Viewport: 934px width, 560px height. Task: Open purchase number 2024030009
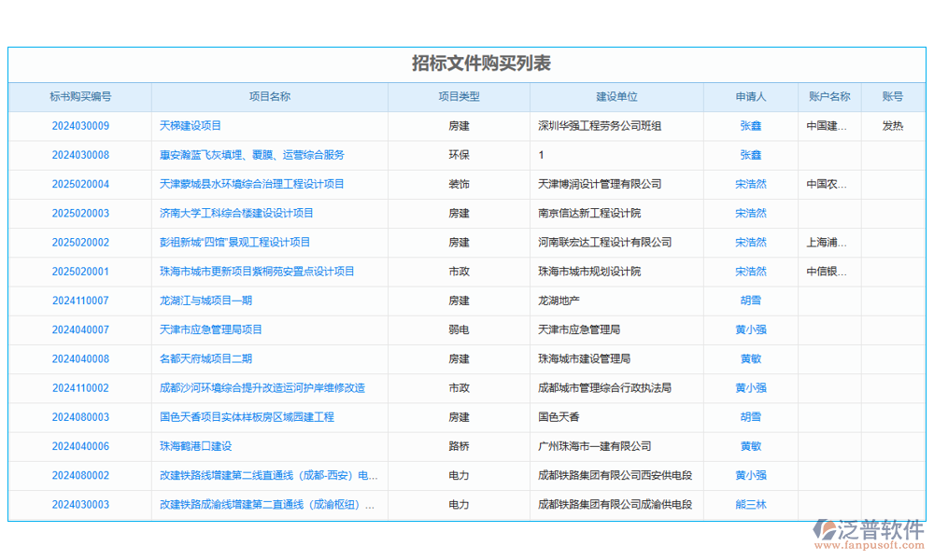click(x=83, y=126)
